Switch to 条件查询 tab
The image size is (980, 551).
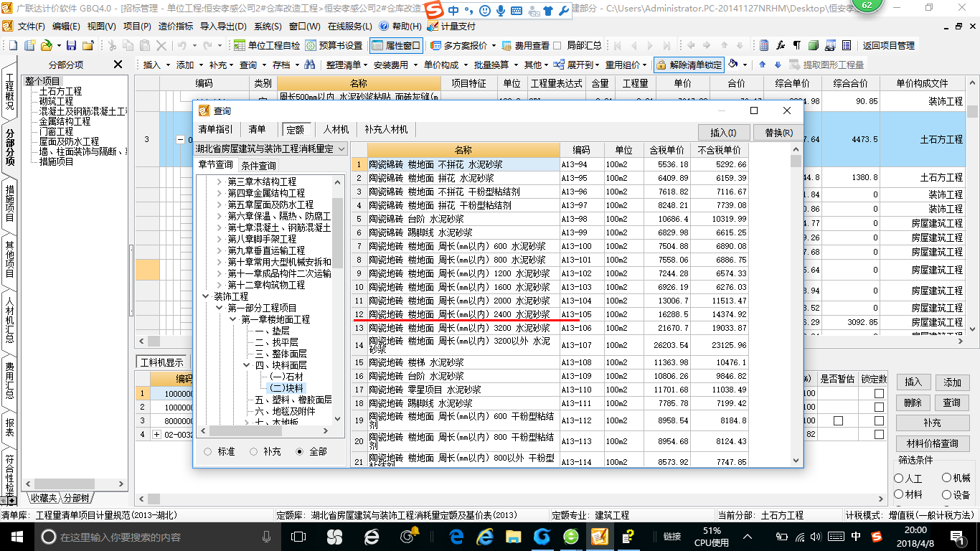[x=258, y=166]
